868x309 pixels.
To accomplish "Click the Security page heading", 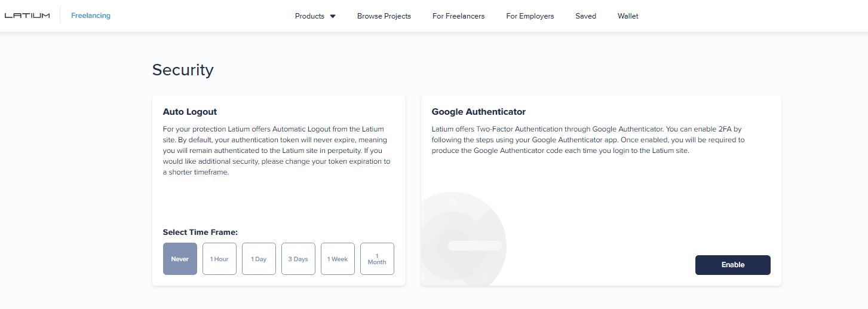I will click(x=183, y=70).
